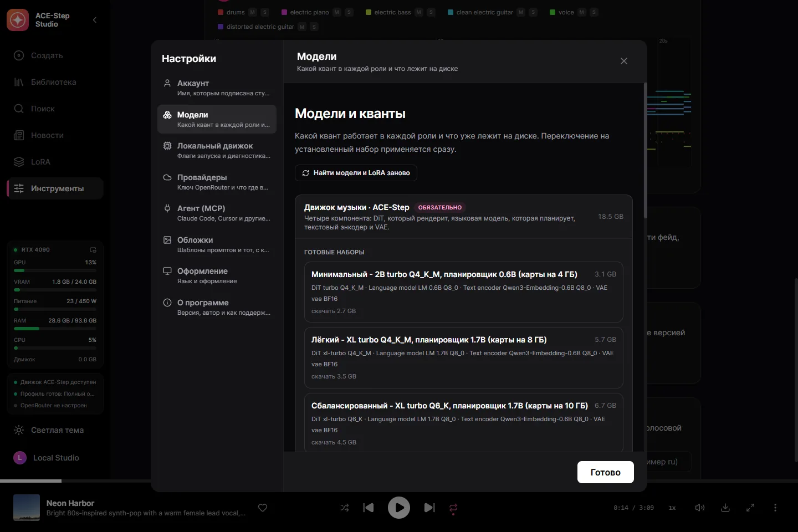The image size is (798, 532).
Task: Solo the drums stem
Action: pyautogui.click(x=265, y=12)
